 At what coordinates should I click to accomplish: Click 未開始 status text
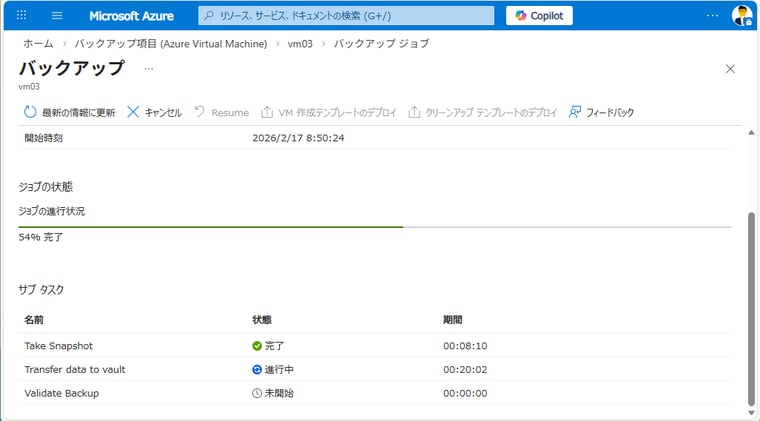pyautogui.click(x=279, y=393)
